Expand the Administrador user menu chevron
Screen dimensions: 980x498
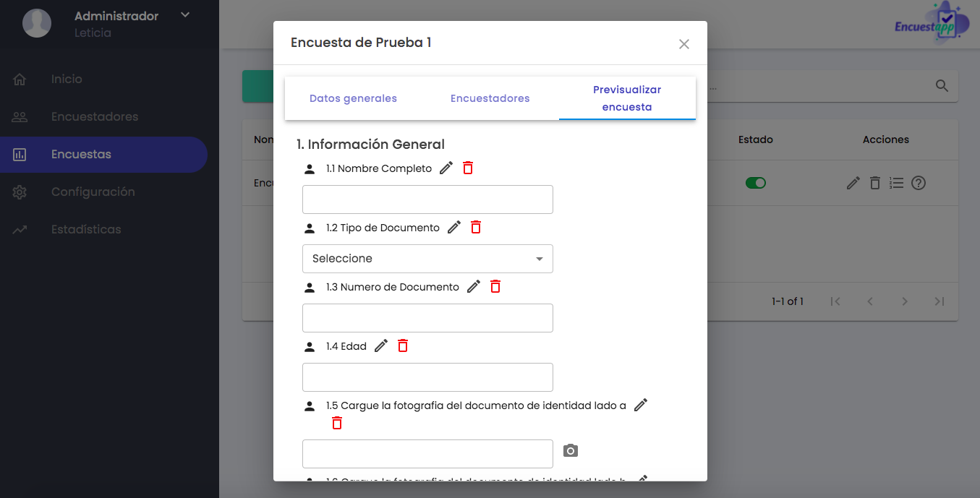[185, 14]
